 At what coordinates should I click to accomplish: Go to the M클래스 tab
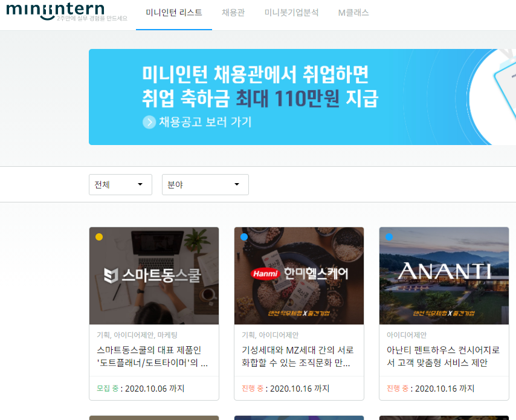[353, 13]
